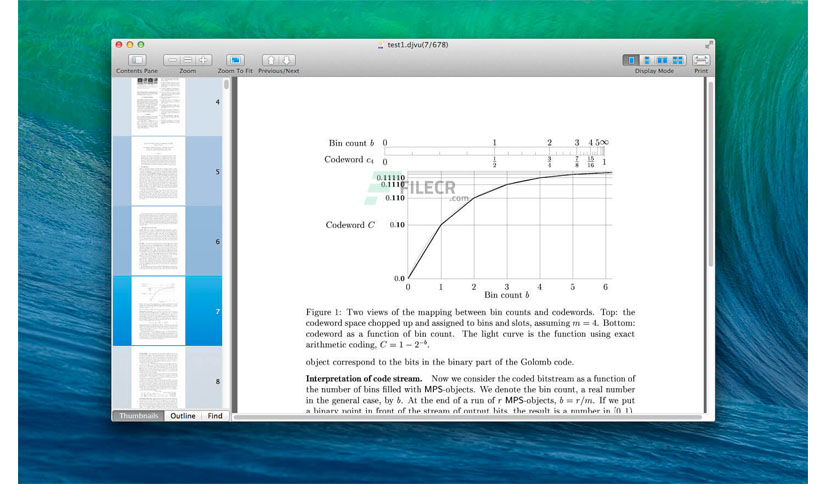Switch to the Outline tab
Viewport: 836px width, 484px height.
pyautogui.click(x=183, y=416)
